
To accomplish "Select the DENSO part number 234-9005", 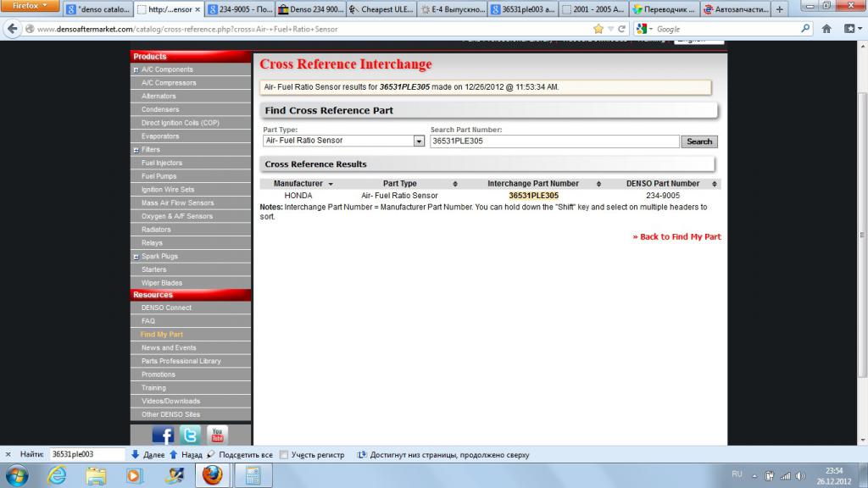I will pos(663,196).
